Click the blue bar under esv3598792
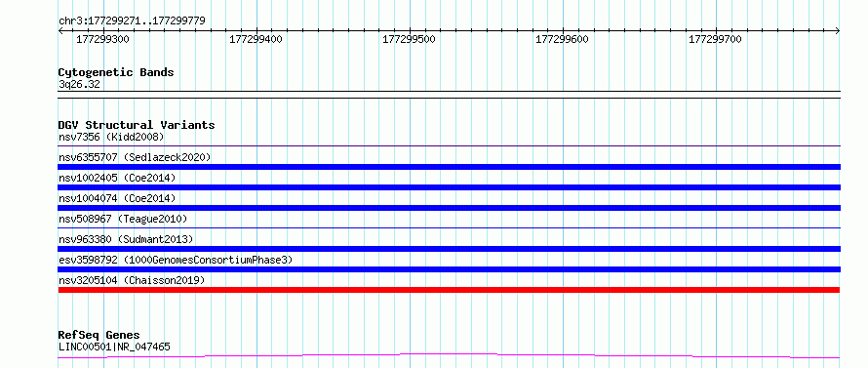868x368 pixels. click(x=449, y=269)
